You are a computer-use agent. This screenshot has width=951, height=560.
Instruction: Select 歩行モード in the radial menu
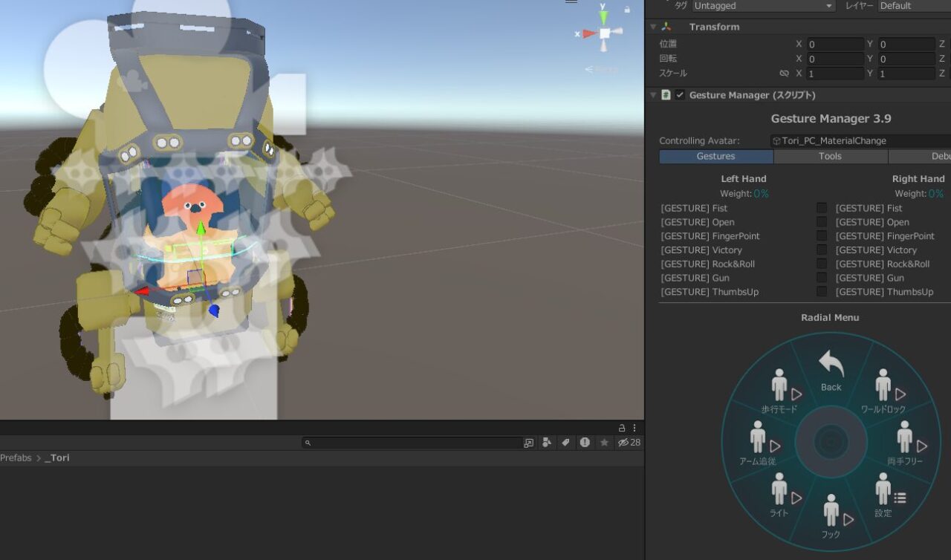point(779,393)
